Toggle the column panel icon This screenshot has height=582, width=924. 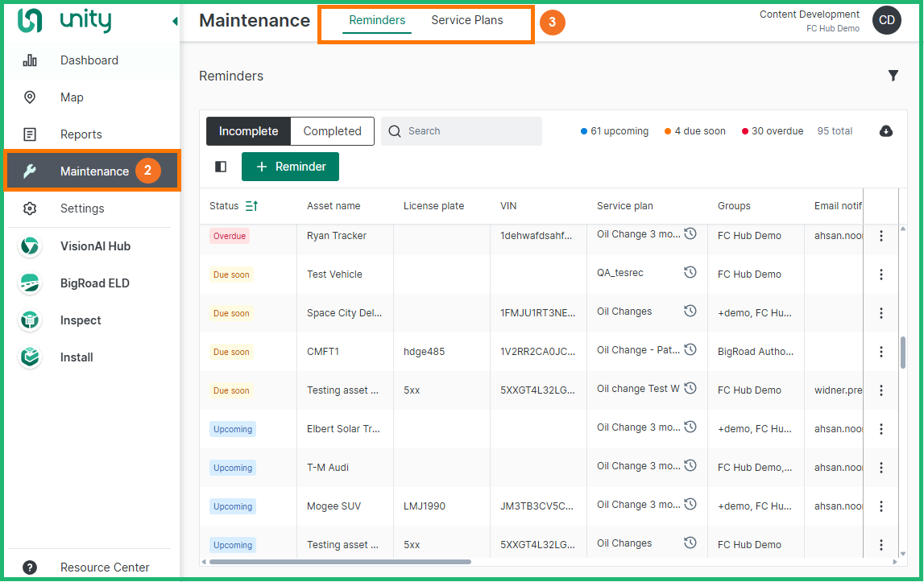[x=221, y=167]
